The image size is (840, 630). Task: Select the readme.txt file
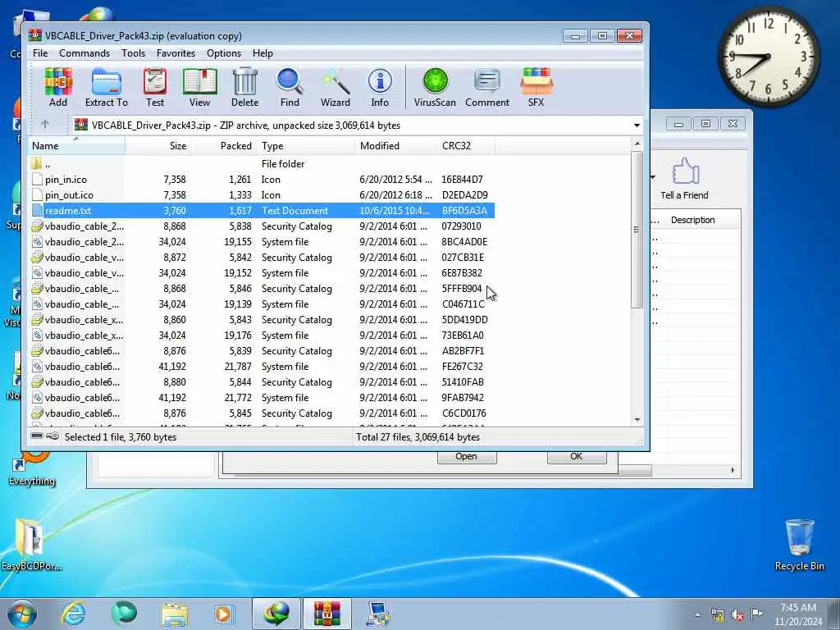point(262,211)
